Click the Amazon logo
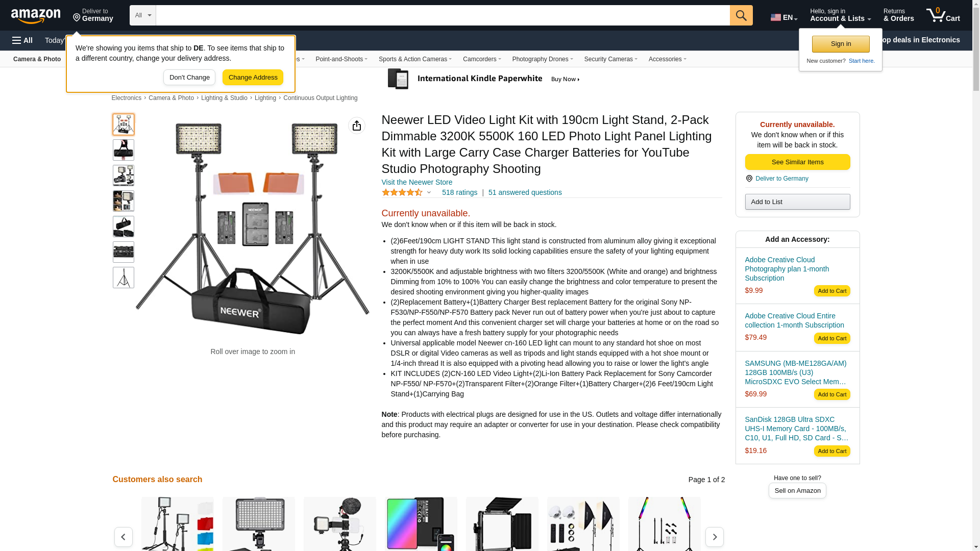The image size is (980, 551). click(36, 16)
